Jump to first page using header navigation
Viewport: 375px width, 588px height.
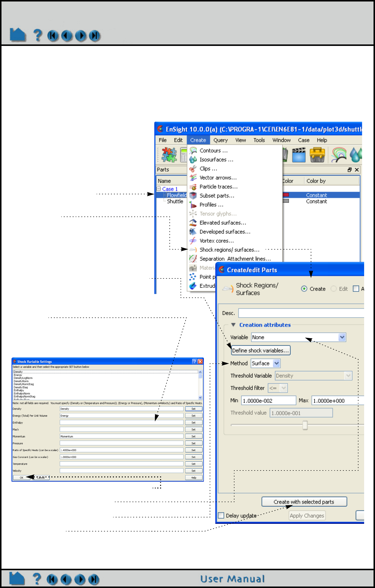53,36
